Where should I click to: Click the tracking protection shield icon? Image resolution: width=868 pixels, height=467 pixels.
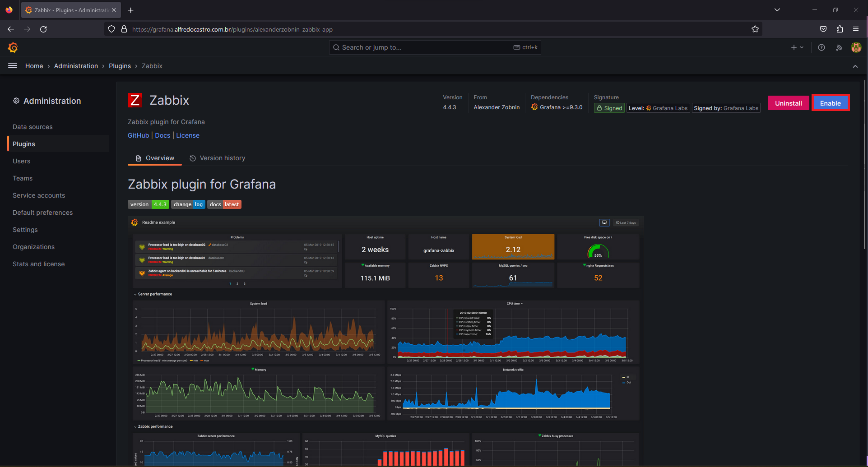(111, 29)
